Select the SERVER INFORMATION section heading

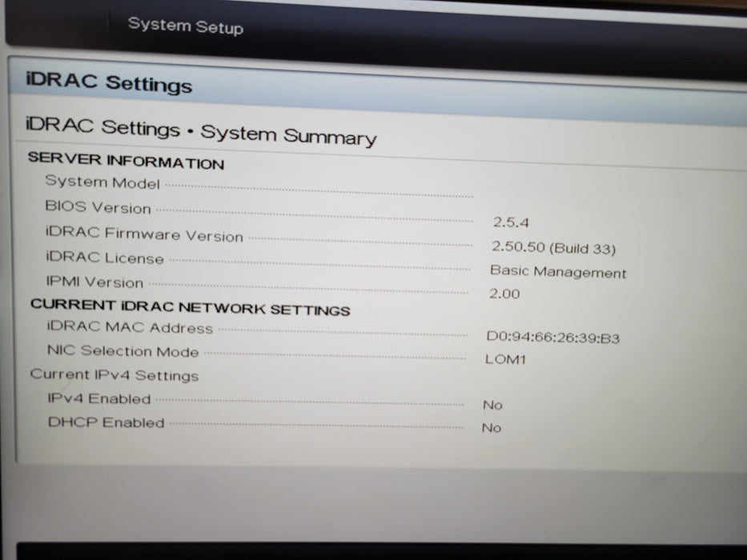(126, 161)
